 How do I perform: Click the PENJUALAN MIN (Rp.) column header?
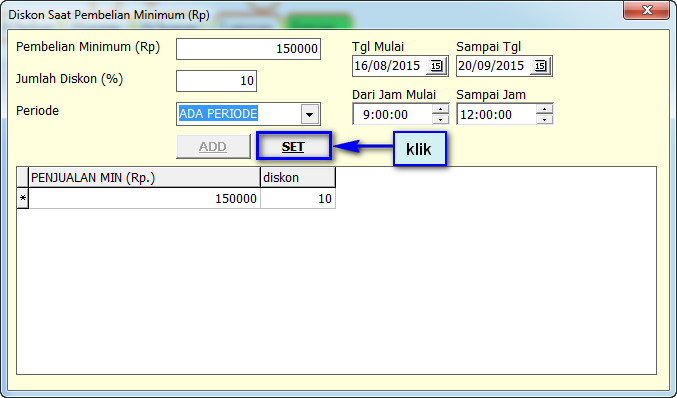click(x=144, y=177)
